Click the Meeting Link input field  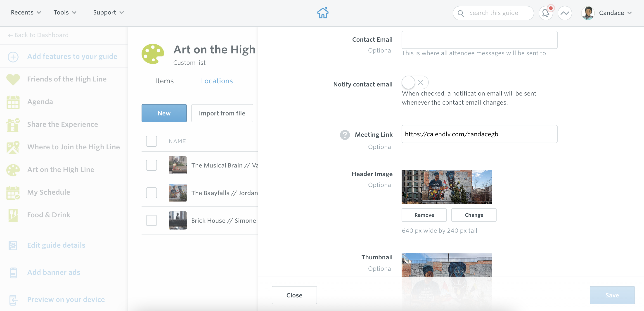(x=479, y=134)
